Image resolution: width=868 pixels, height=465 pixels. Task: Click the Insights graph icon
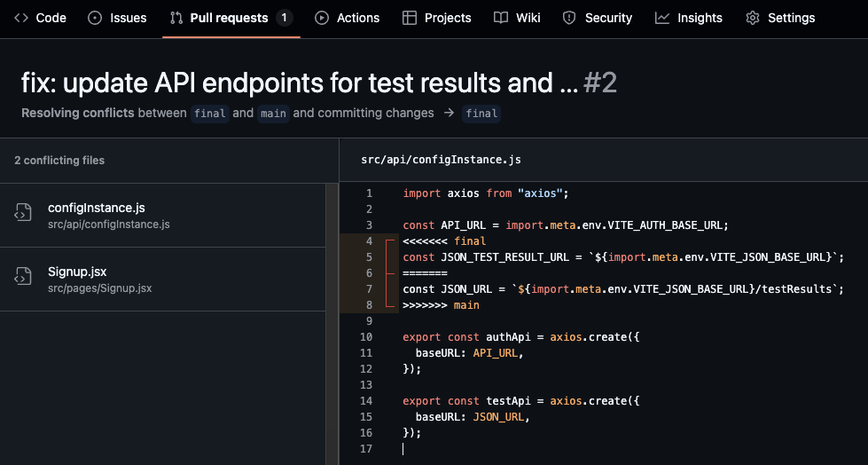pos(662,18)
